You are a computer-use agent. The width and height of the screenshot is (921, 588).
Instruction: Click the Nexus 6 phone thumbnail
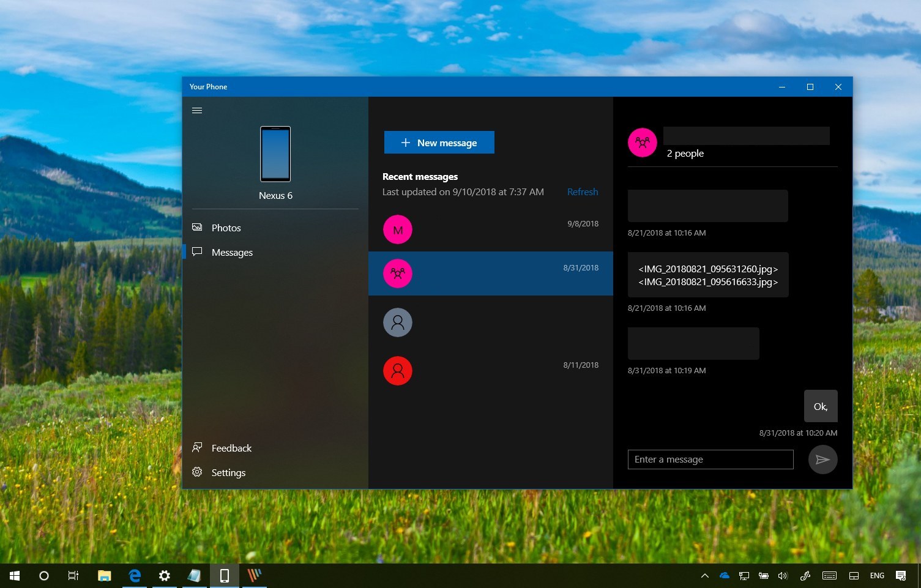[275, 154]
